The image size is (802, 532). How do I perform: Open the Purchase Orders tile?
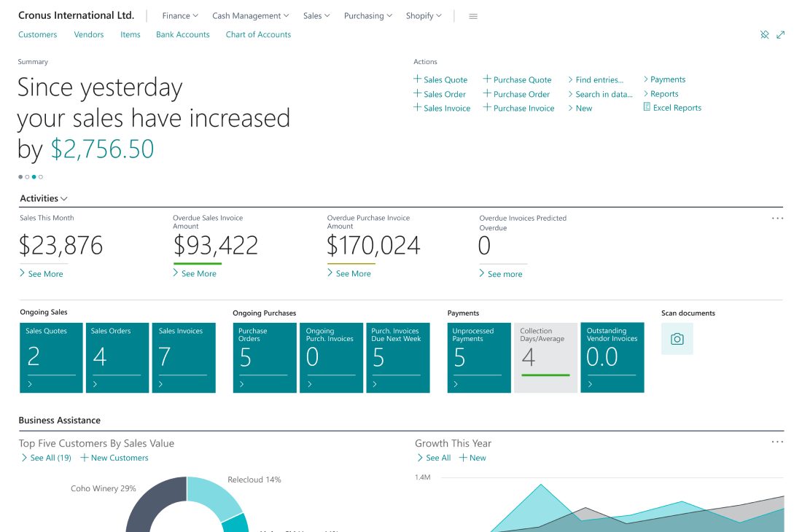click(265, 358)
